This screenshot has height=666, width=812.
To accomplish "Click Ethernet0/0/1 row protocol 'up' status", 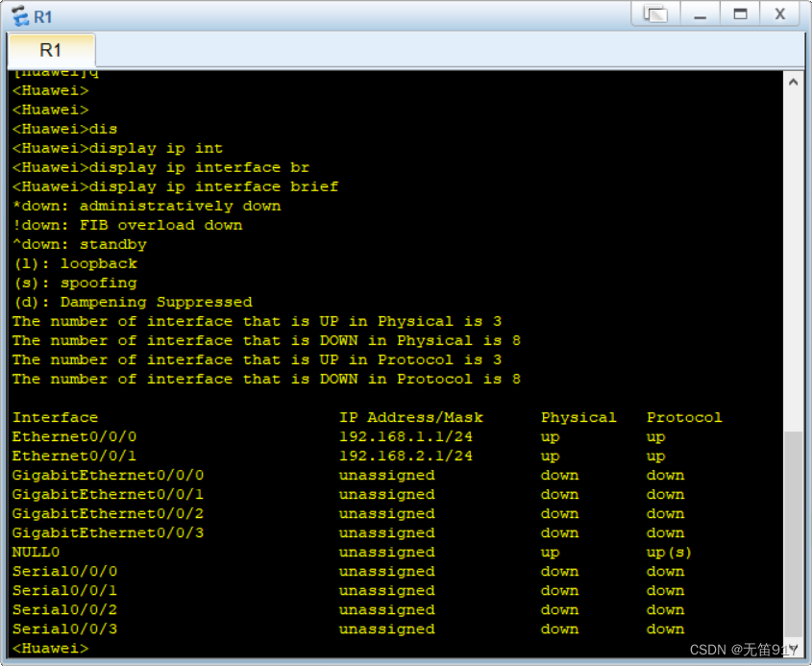I will click(x=655, y=456).
